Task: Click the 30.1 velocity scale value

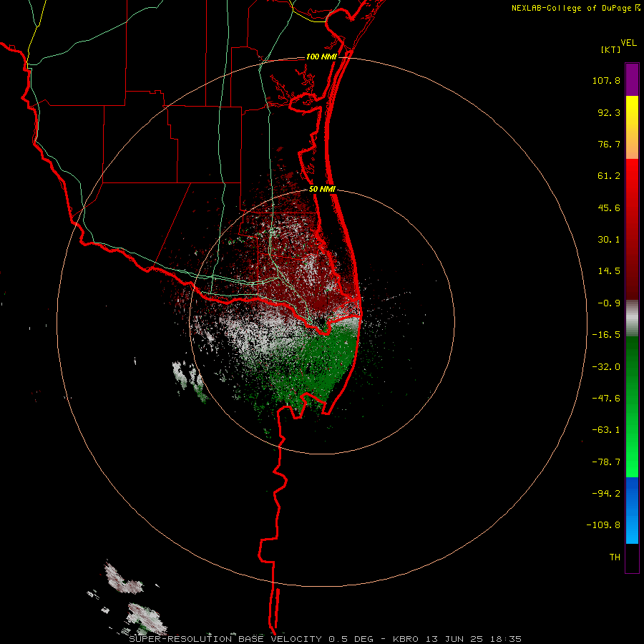Action: click(x=609, y=240)
